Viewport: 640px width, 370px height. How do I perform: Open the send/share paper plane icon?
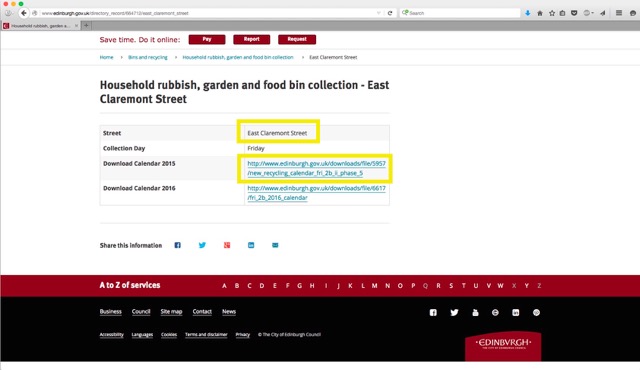coord(603,13)
